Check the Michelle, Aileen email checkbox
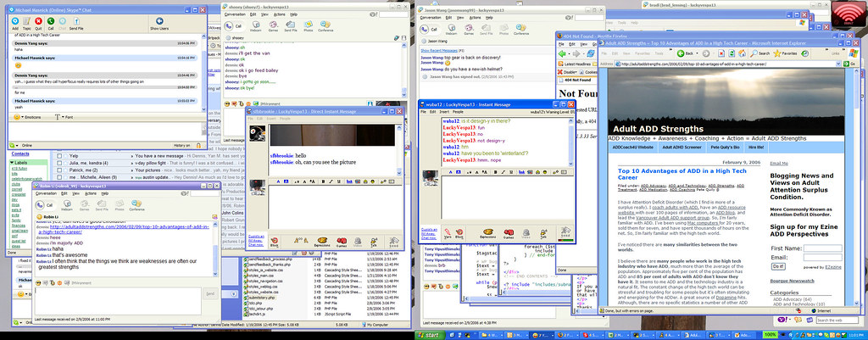This screenshot has width=868, height=340. pyautogui.click(x=58, y=176)
